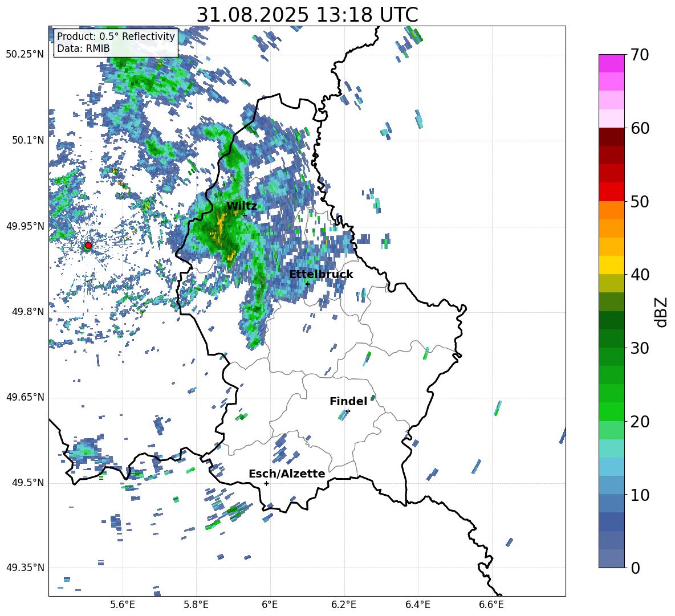Screen dimensions: 675x616
Task: Click the 6.2°E longitude label
Action: 344,605
